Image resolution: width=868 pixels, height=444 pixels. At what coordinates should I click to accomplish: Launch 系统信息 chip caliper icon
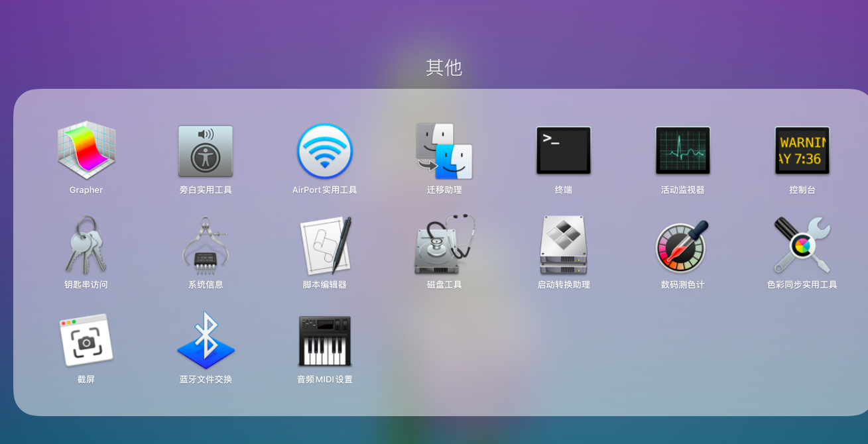(206, 246)
